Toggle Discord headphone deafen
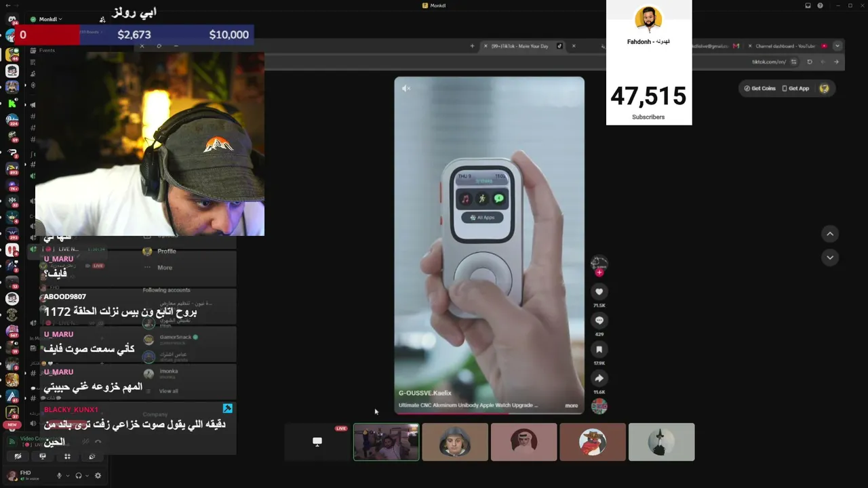 [x=79, y=476]
